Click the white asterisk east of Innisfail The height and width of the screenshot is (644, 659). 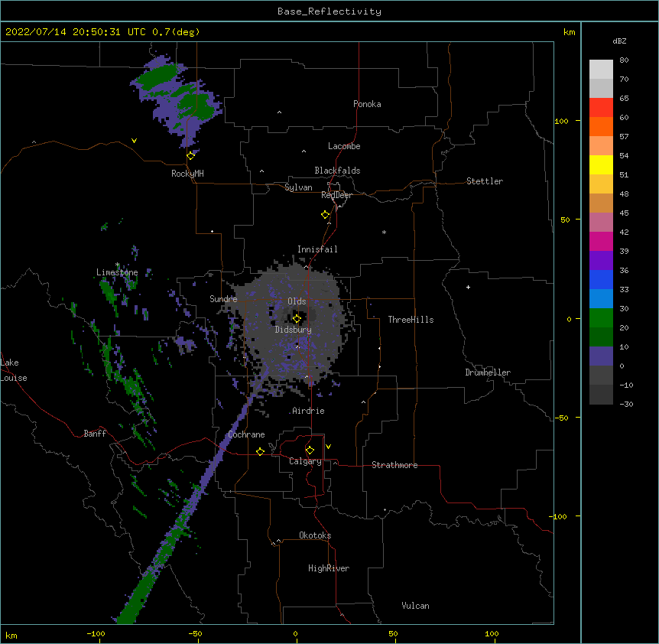point(384,232)
